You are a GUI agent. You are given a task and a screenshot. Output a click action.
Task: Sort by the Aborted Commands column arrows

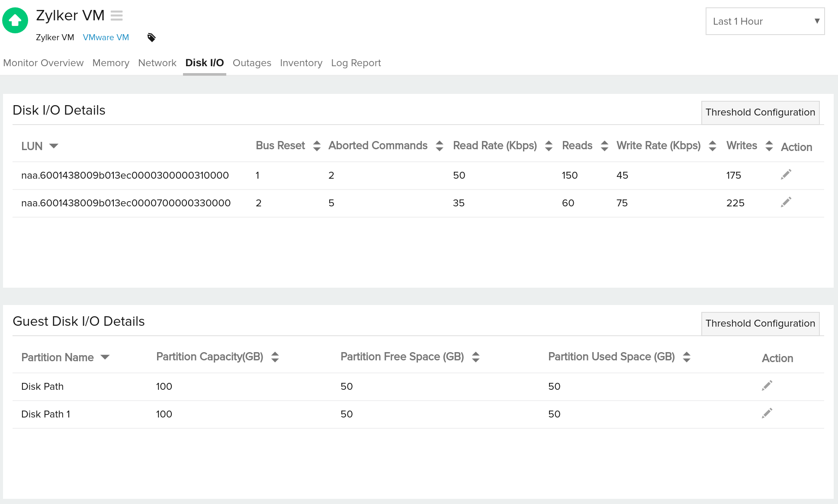tap(440, 146)
